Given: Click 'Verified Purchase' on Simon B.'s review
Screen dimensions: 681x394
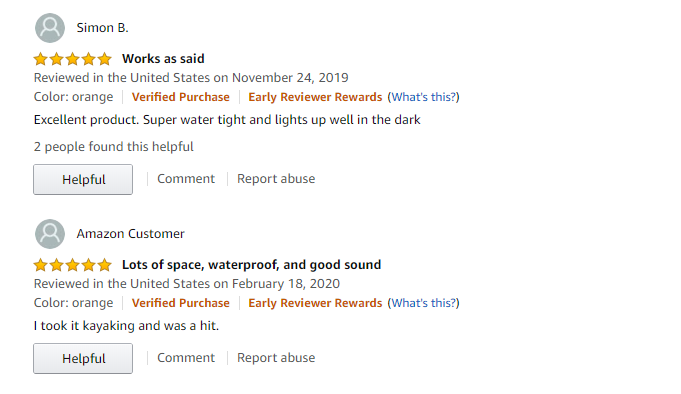Looking at the screenshot, I should (181, 97).
